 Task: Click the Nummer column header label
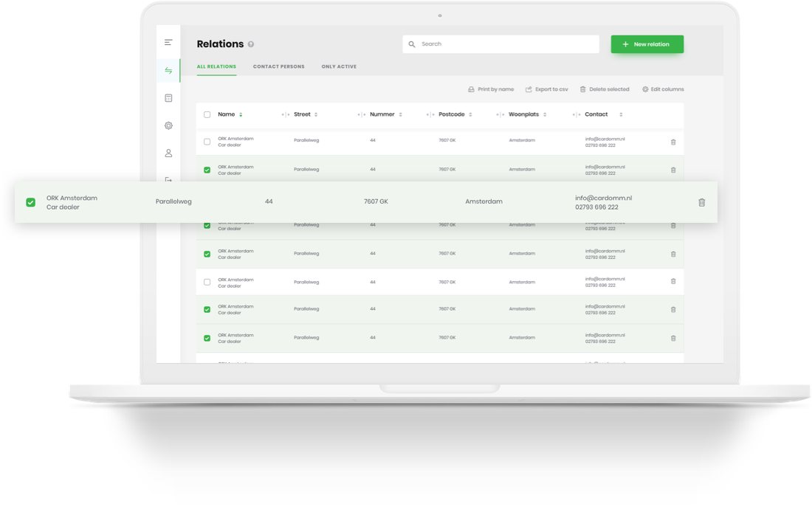382,114
